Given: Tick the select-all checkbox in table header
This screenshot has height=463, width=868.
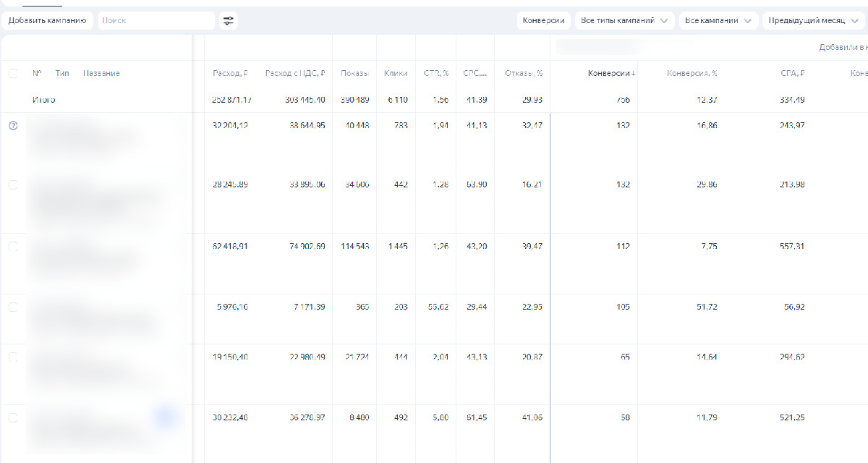Looking at the screenshot, I should (13, 73).
